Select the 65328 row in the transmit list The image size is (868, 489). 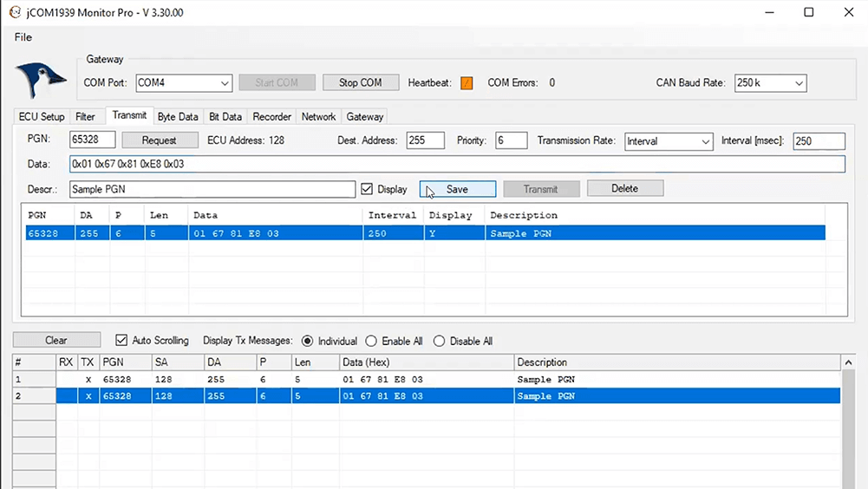click(x=425, y=233)
